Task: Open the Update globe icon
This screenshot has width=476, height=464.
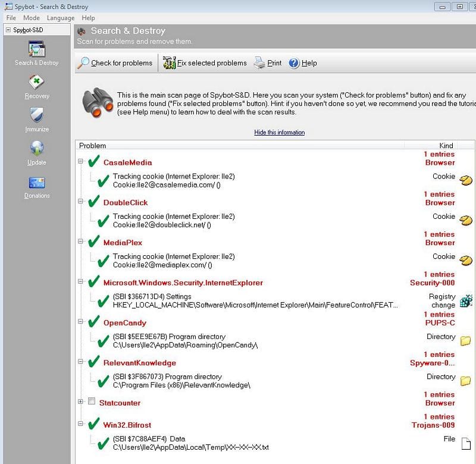Action: pos(37,149)
